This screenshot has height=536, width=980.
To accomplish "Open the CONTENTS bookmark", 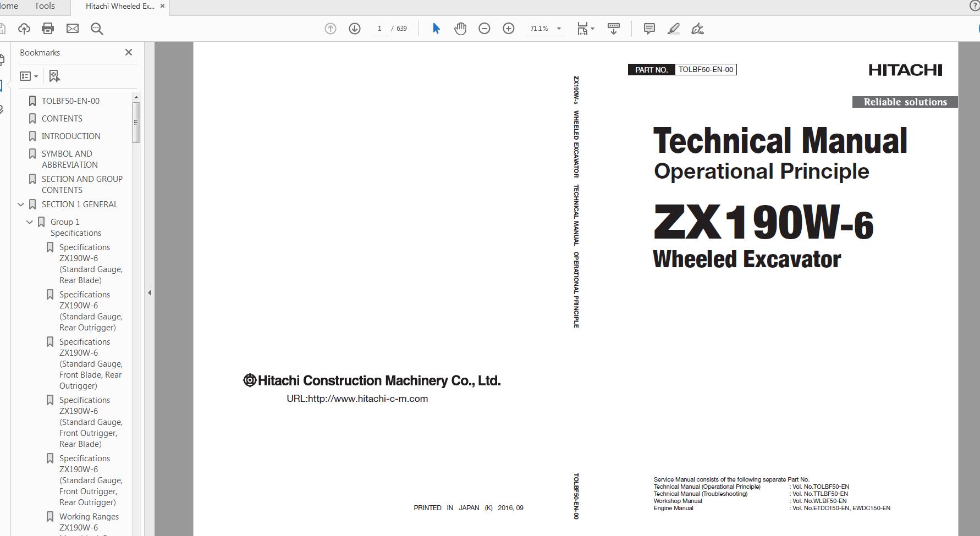I will point(62,119).
